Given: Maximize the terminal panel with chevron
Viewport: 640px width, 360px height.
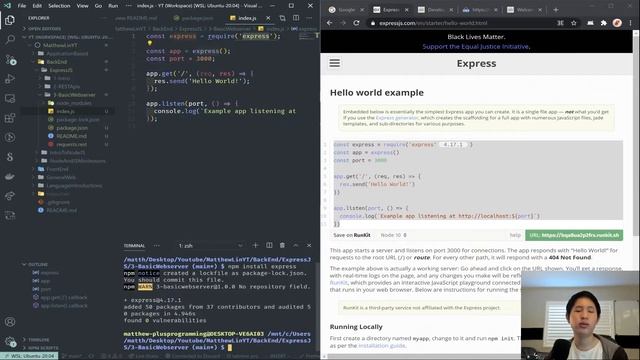Looking at the screenshot, I should point(296,245).
